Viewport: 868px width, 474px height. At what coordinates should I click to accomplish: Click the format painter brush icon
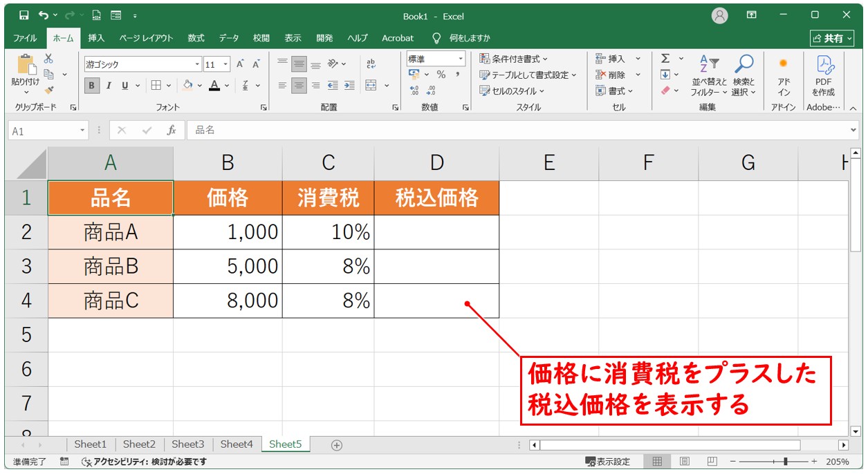pos(48,90)
